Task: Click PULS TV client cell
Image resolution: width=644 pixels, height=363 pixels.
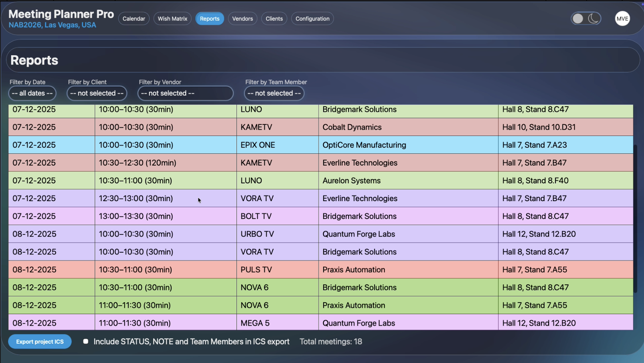Action: click(x=278, y=270)
